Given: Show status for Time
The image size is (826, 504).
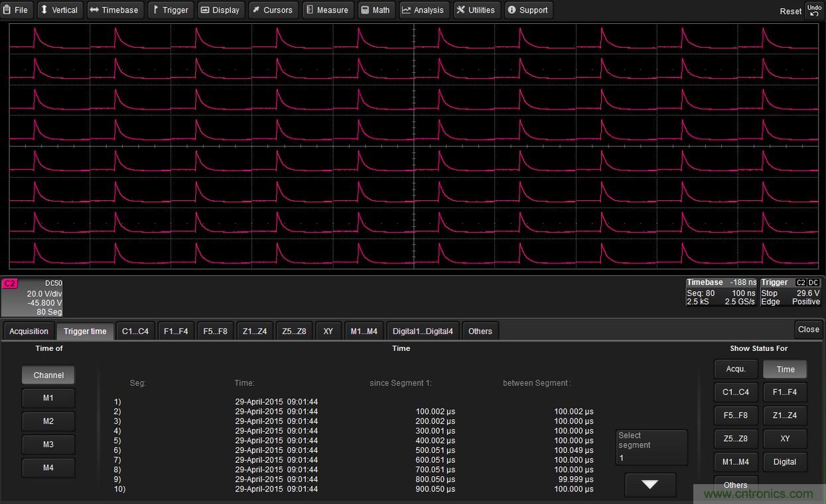Looking at the screenshot, I should click(x=785, y=369).
